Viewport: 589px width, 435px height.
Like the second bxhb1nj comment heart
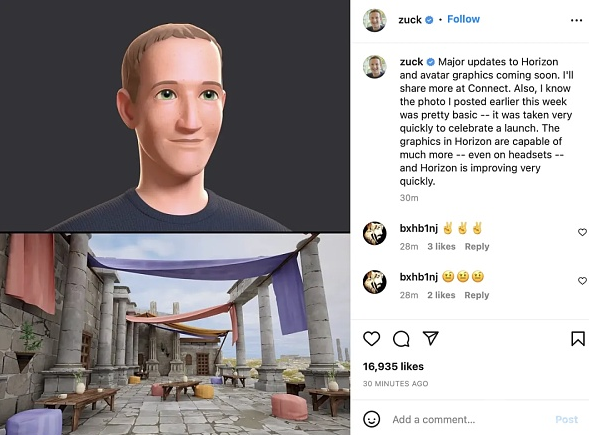pyautogui.click(x=582, y=281)
